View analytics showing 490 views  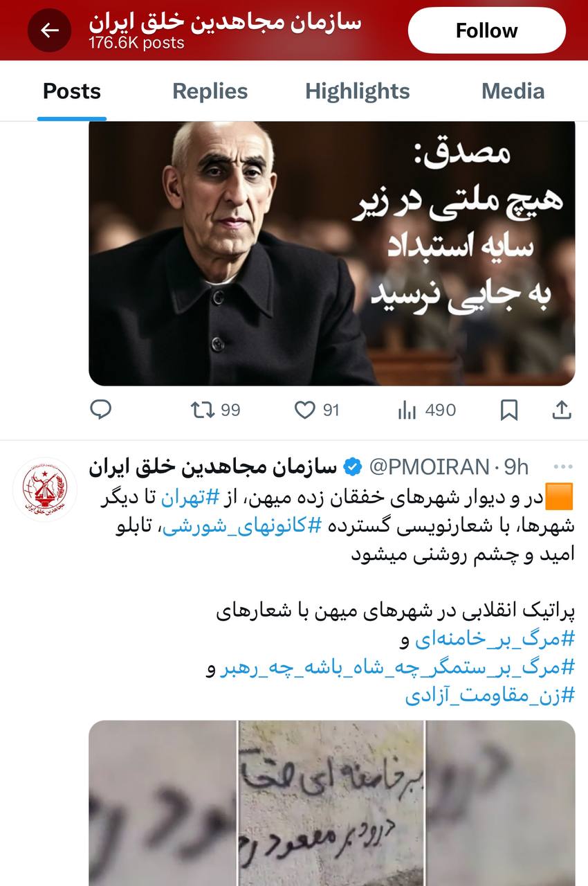(427, 410)
